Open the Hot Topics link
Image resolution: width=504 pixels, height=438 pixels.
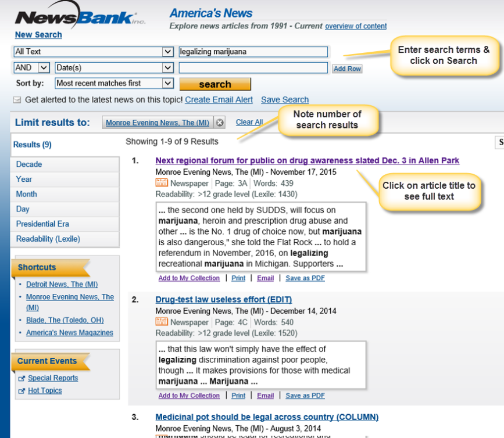point(45,391)
